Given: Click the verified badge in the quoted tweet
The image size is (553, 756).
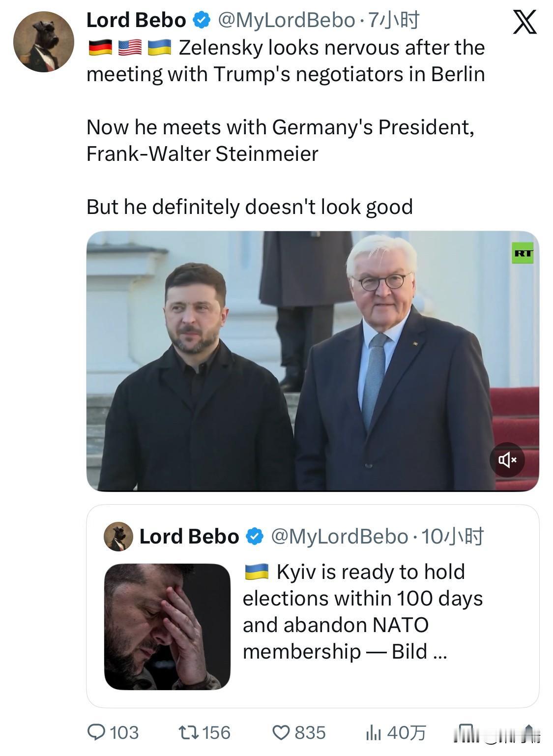Looking at the screenshot, I should point(254,536).
